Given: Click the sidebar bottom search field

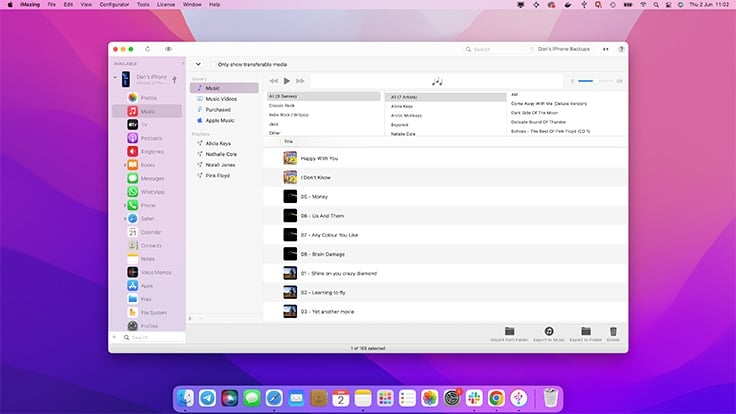Looking at the screenshot, I should pos(153,337).
